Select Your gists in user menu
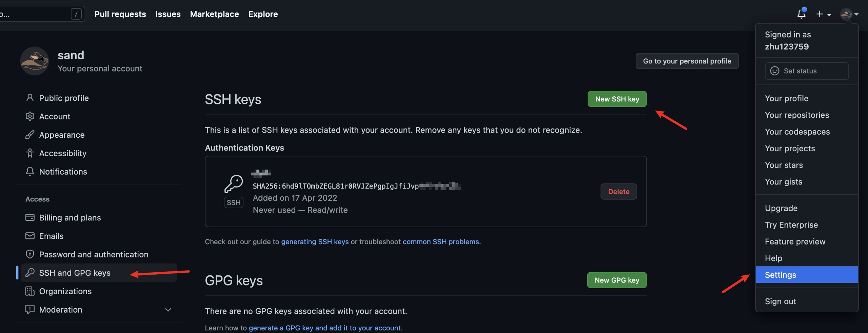This screenshot has width=868, height=333. [807, 182]
